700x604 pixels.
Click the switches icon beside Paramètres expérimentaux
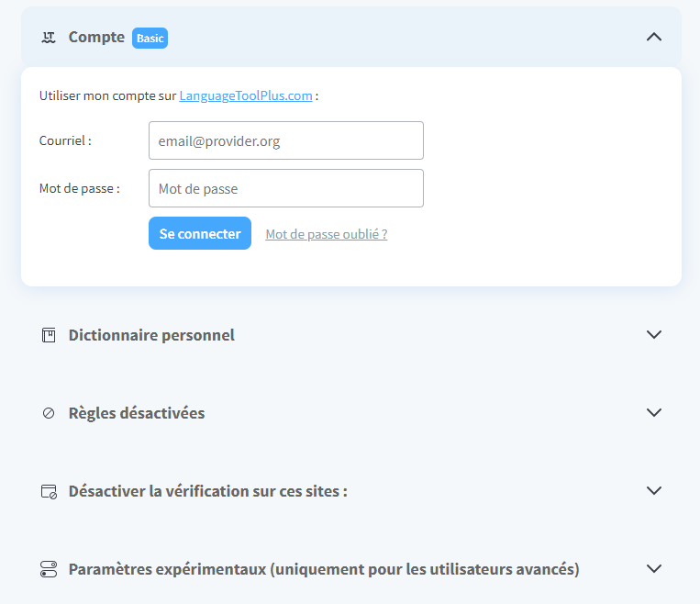click(49, 569)
